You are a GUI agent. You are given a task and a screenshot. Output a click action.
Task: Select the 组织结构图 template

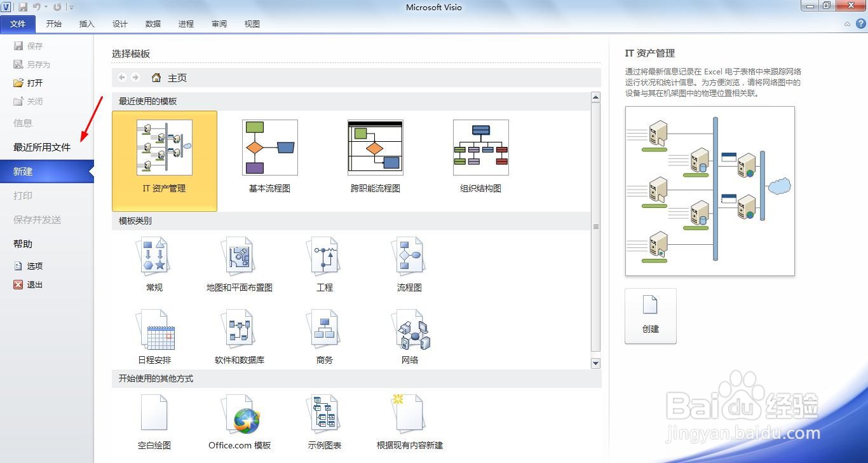point(480,156)
